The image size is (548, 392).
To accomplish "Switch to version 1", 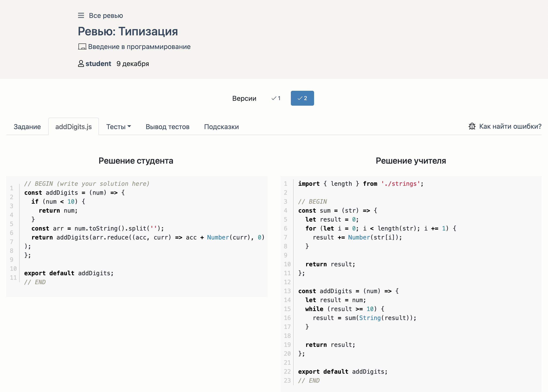I will [276, 98].
